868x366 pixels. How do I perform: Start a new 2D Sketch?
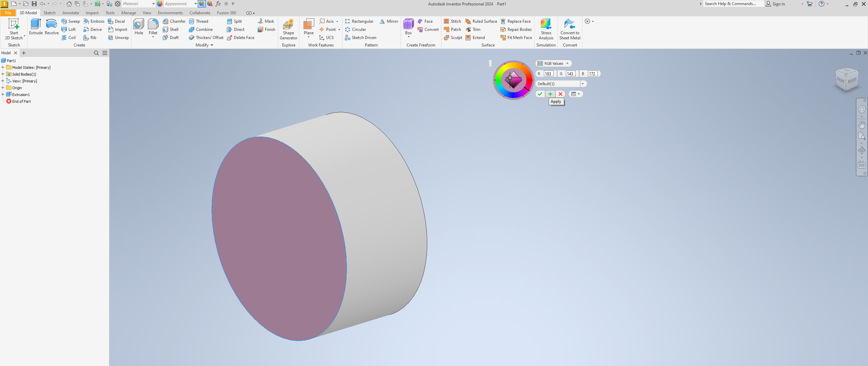tap(14, 29)
